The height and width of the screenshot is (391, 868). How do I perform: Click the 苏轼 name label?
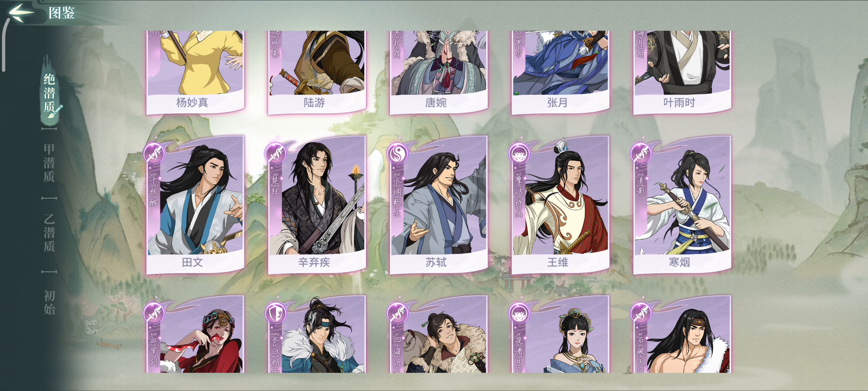coord(436,262)
